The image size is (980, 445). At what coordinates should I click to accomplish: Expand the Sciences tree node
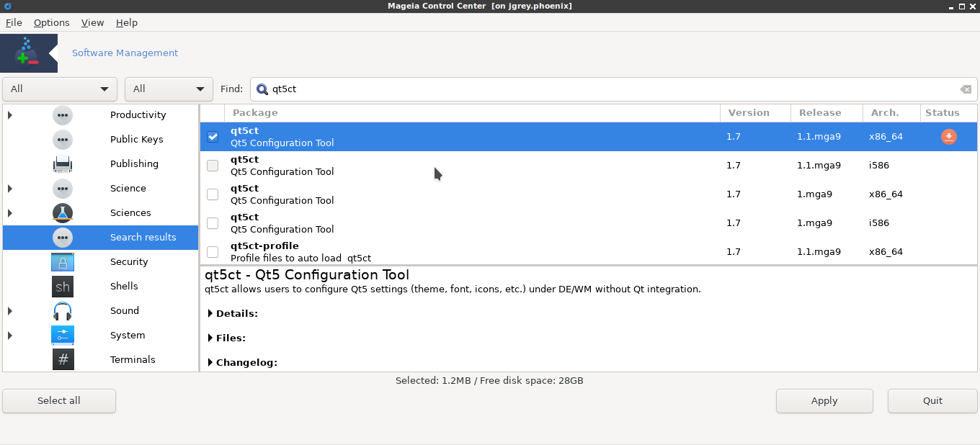[x=10, y=213]
